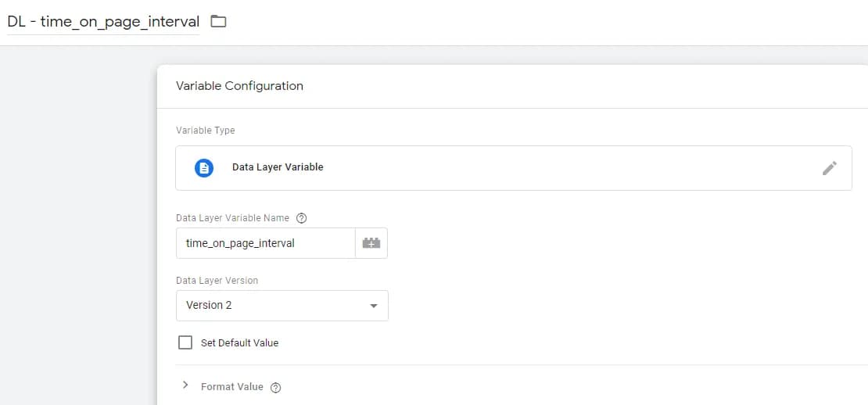
Task: Click the Data Layer Version dropdown arrow
Action: coord(374,306)
